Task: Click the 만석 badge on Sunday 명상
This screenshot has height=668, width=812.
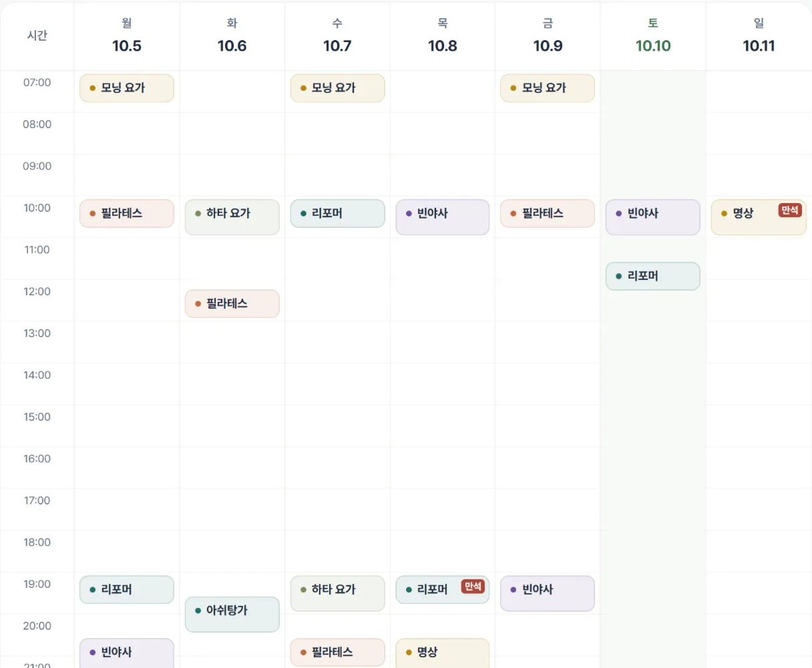Action: tap(790, 210)
